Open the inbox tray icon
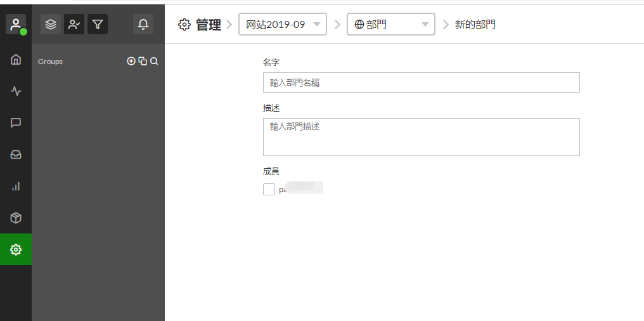The width and height of the screenshot is (644, 321). pos(16,154)
